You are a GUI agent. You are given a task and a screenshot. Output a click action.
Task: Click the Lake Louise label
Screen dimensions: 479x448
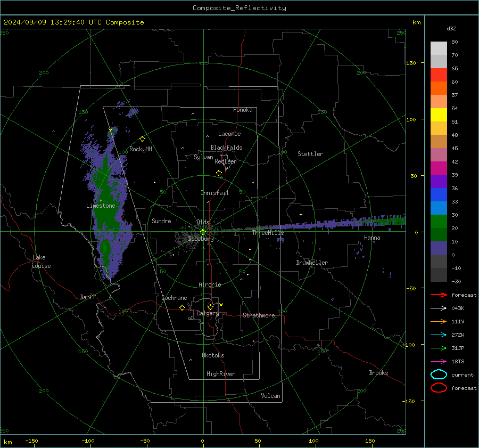[x=42, y=262]
